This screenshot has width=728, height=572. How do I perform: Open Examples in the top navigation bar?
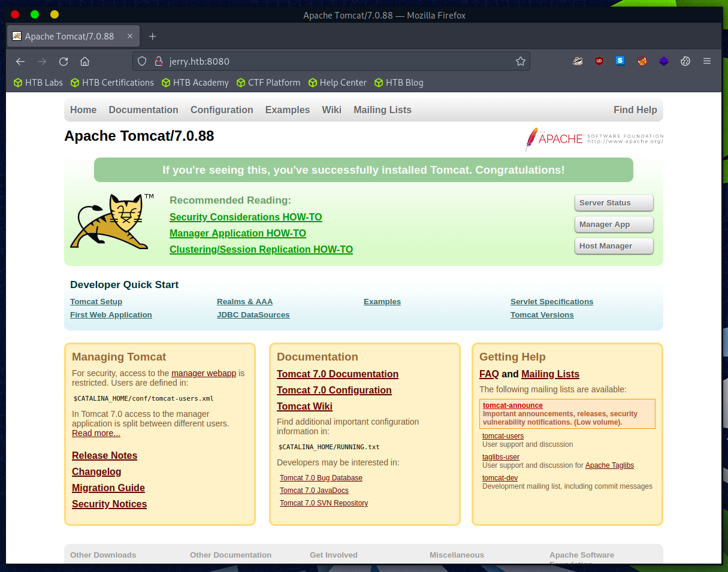(x=288, y=110)
